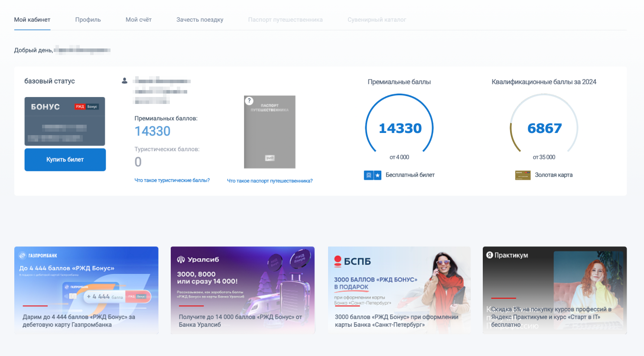Click the Газпромбанк logo on banner

(38, 256)
